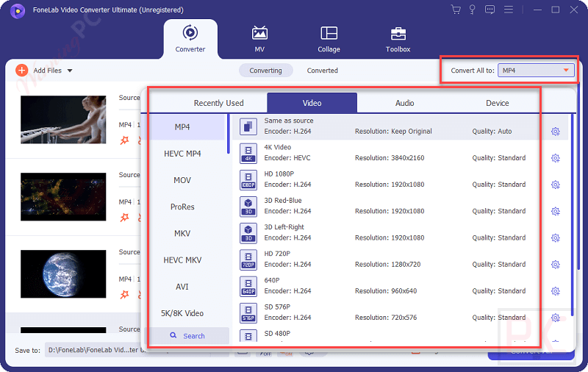588x372 pixels.
Task: Choose HEVC MKV in the format list
Action: point(182,260)
